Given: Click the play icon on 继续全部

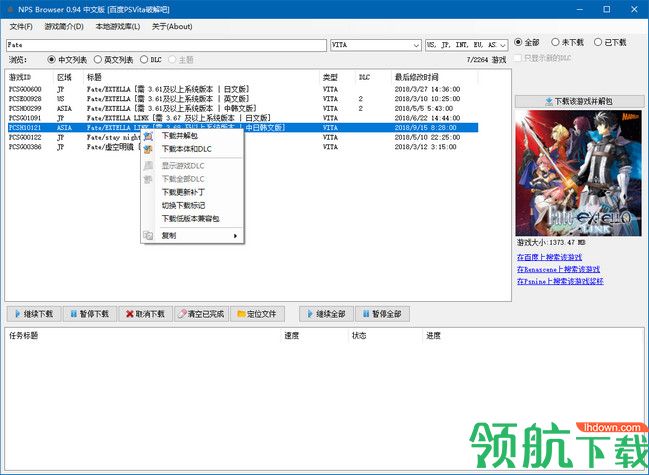Looking at the screenshot, I should (x=310, y=314).
